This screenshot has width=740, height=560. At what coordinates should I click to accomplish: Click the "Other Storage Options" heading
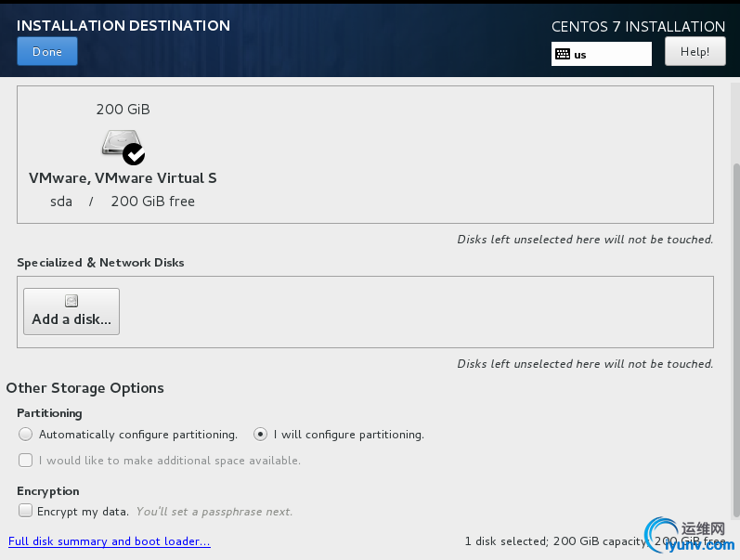(x=84, y=388)
